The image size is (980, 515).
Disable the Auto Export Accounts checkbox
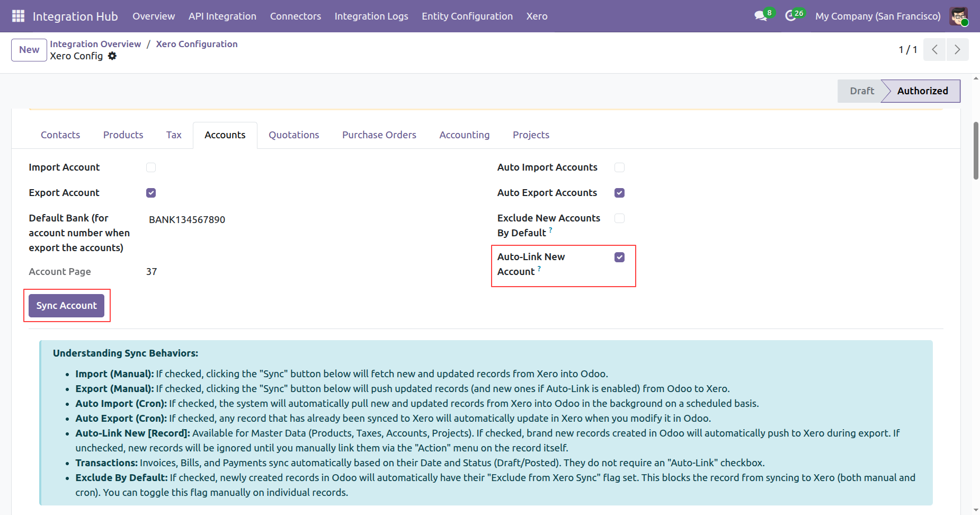click(619, 193)
